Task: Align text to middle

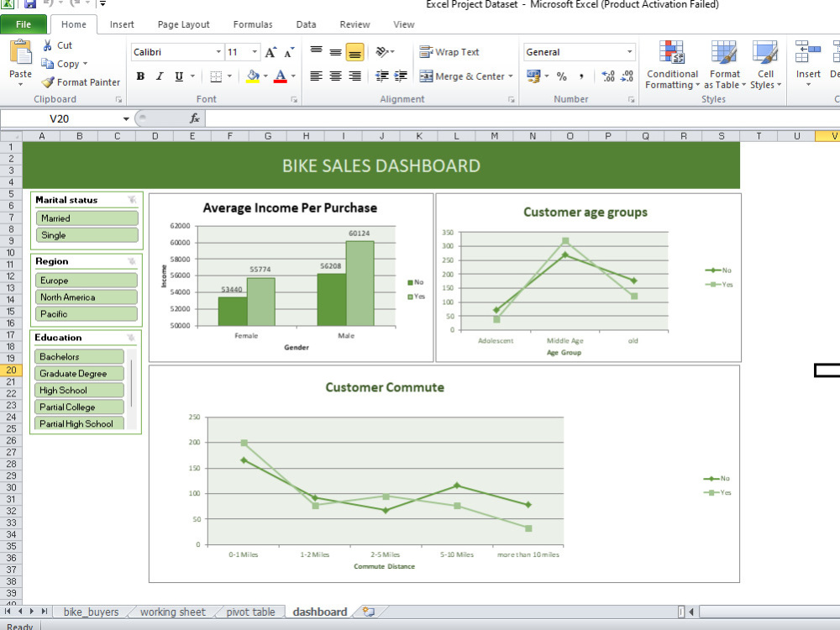Action: click(x=335, y=51)
